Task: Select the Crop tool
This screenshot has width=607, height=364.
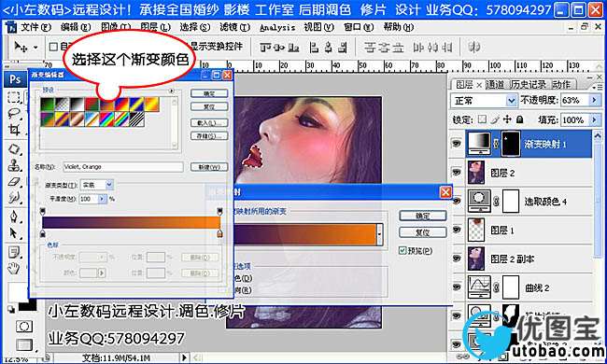Action: click(14, 130)
